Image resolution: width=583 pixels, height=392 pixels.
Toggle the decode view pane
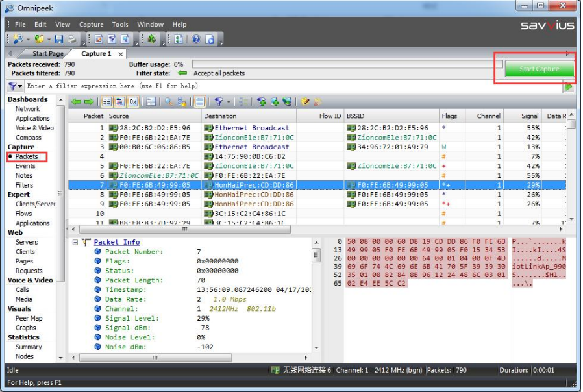tap(119, 102)
